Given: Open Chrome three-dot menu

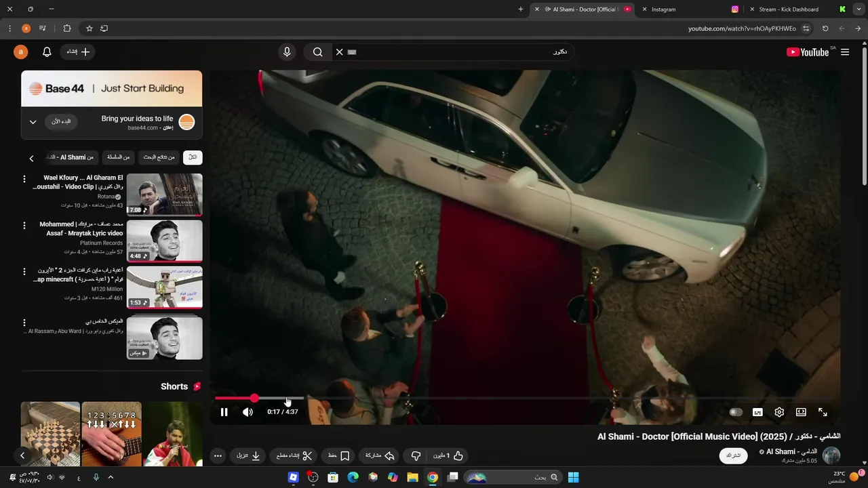Looking at the screenshot, I should click(9, 28).
